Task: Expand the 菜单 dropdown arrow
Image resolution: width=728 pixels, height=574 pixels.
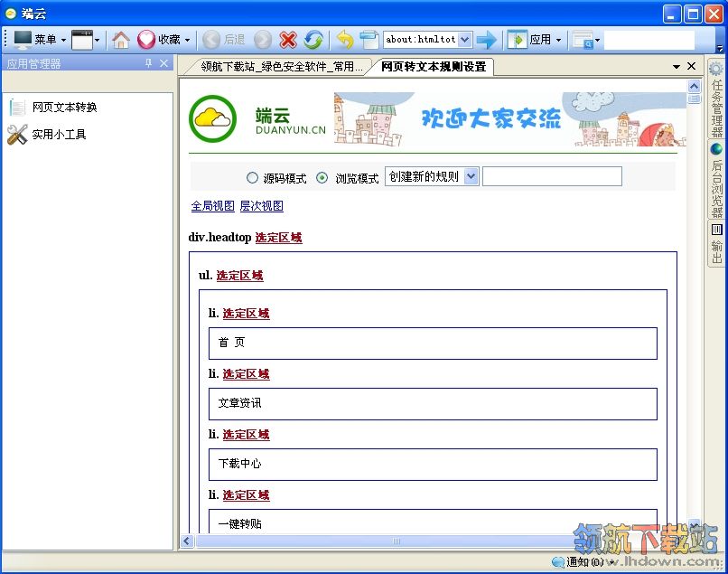Action: click(63, 40)
